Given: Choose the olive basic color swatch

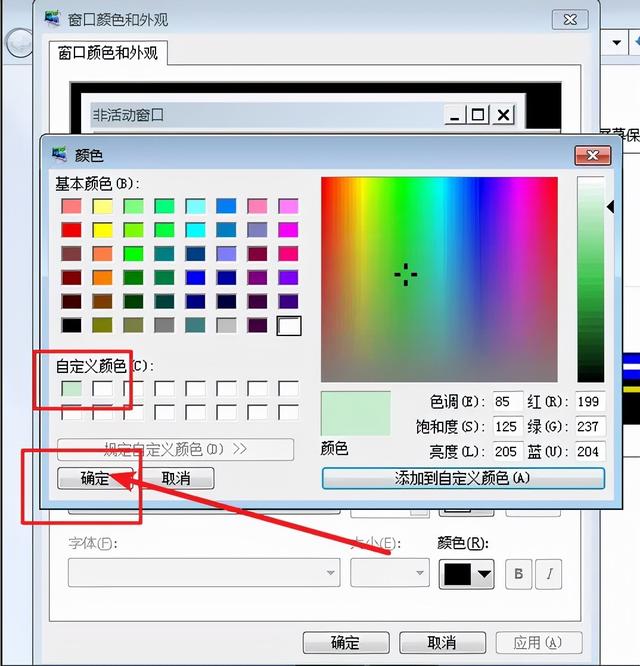Looking at the screenshot, I should point(103,325).
